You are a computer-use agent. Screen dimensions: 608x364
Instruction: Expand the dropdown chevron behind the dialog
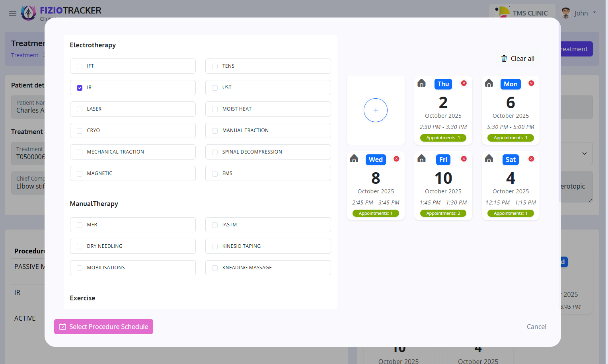(584, 154)
